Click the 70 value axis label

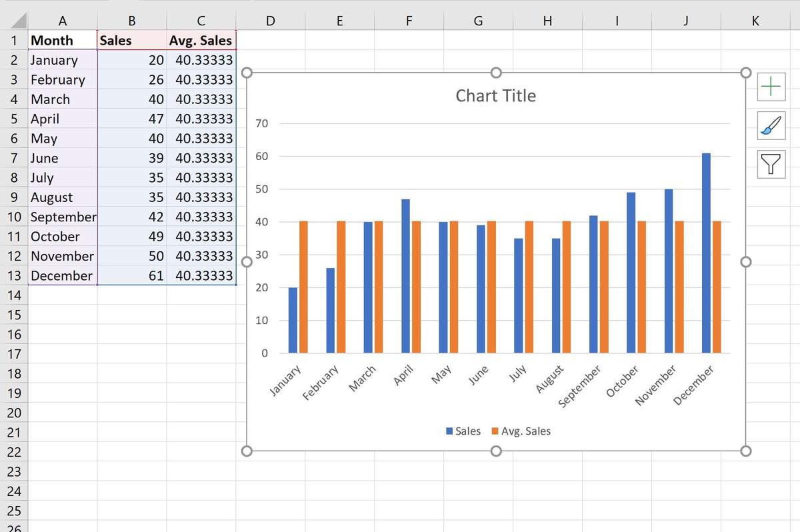261,123
